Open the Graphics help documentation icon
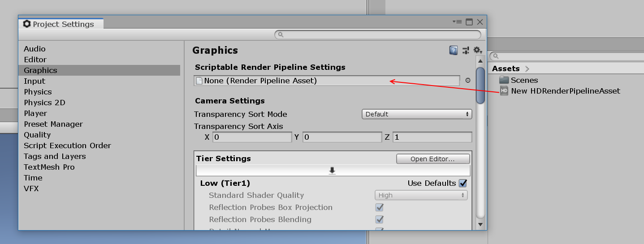This screenshot has height=244, width=644. pos(454,50)
